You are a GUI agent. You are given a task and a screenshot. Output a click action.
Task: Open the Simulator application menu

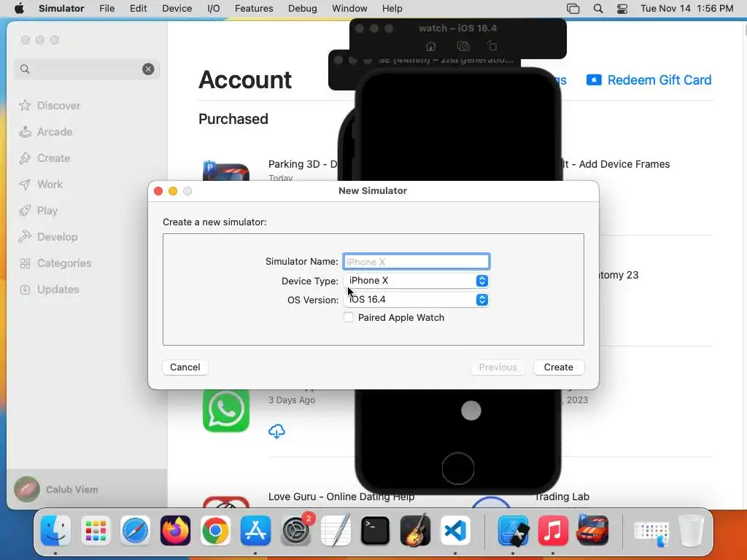coord(61,9)
